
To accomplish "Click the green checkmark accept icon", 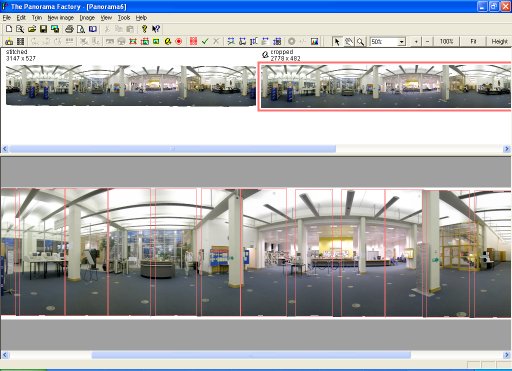I will click(205, 41).
